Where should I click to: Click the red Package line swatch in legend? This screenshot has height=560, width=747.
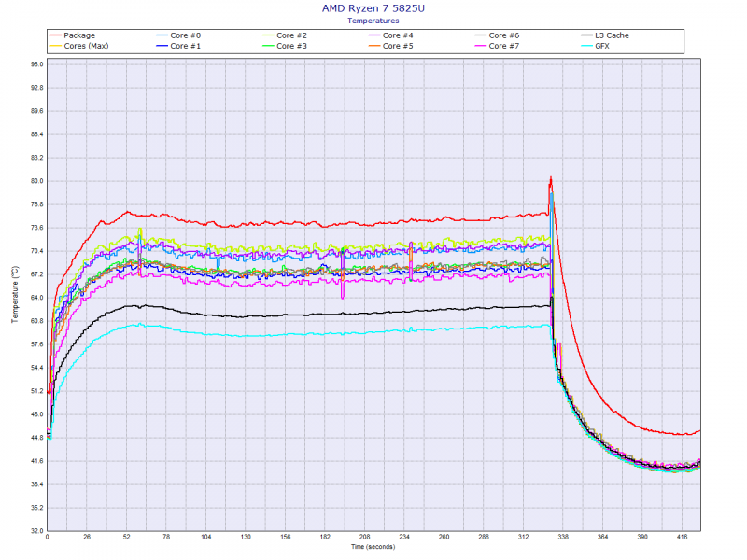[x=56, y=35]
